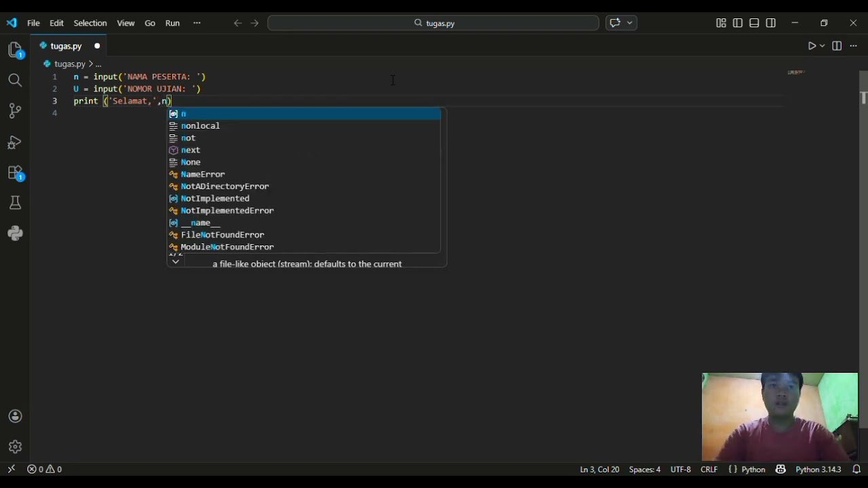This screenshot has height=488, width=868.
Task: Close the unsaved tugas.py tab dot
Action: pyautogui.click(x=97, y=46)
